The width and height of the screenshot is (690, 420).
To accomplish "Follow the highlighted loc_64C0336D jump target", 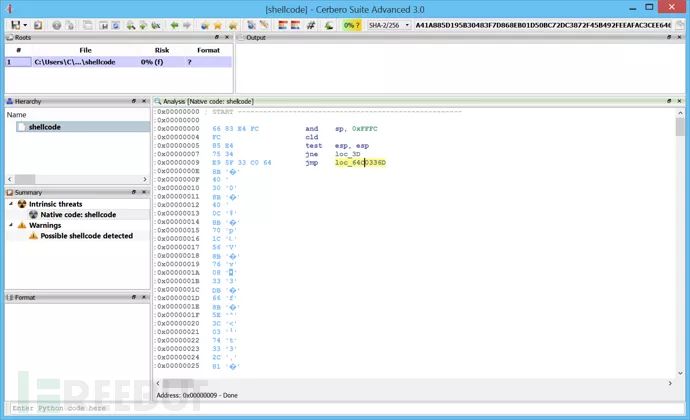I will pyautogui.click(x=360, y=162).
